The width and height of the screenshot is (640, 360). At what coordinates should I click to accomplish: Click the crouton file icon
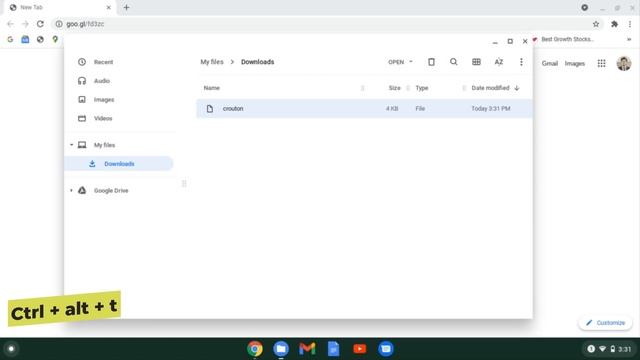pos(210,109)
